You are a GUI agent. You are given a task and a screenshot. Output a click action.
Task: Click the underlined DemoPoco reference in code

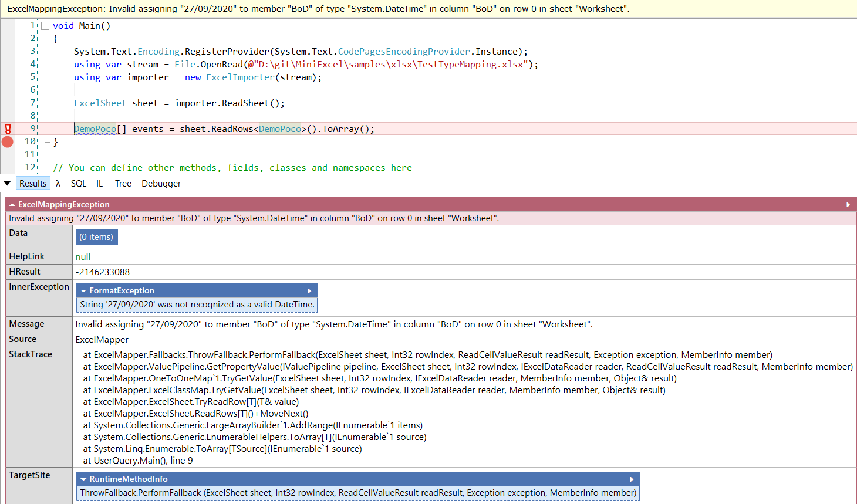tap(94, 128)
